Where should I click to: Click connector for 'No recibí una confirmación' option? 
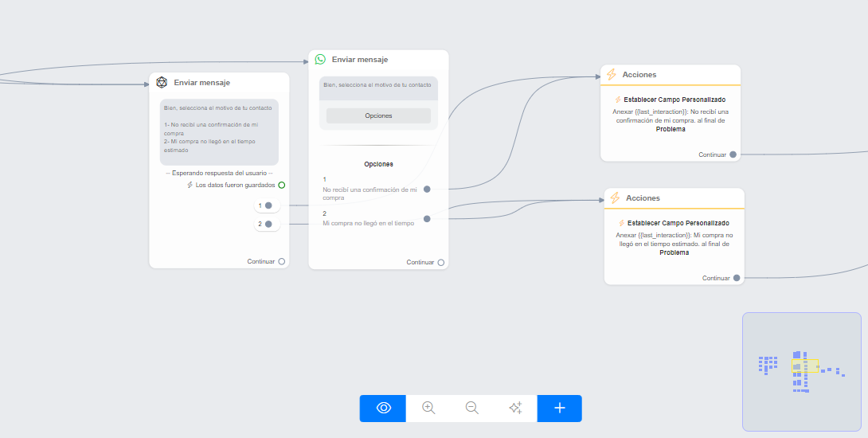pyautogui.click(x=427, y=190)
